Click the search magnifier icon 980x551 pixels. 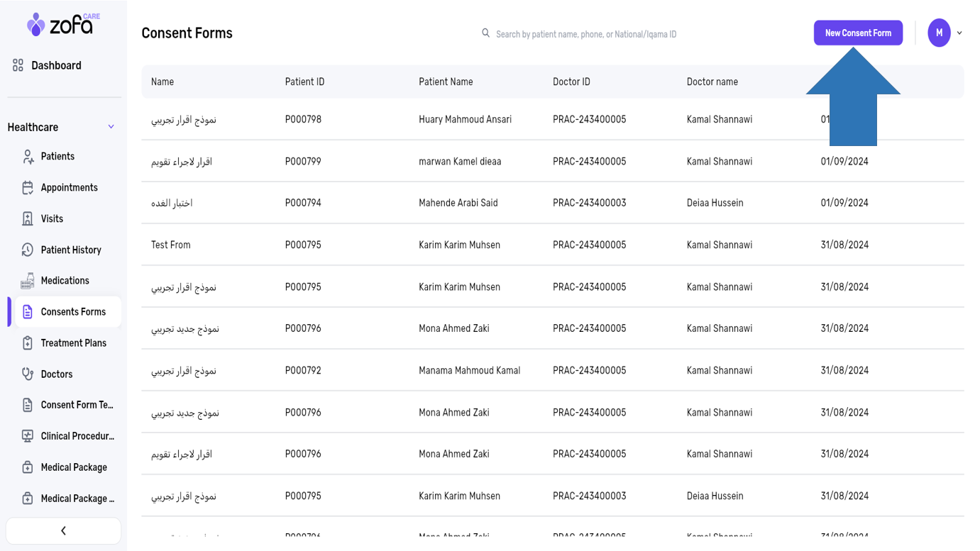click(x=486, y=33)
